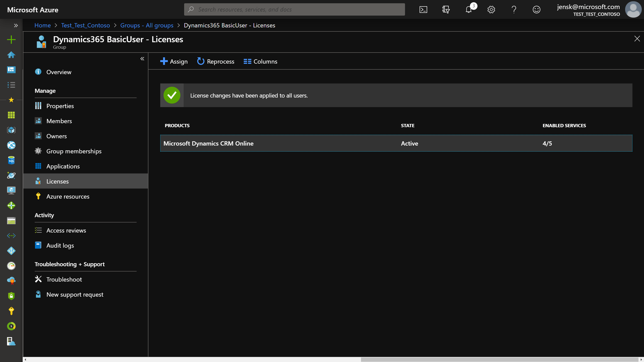
Task: Open the Favorites star in the left rail
Action: [x=11, y=100]
